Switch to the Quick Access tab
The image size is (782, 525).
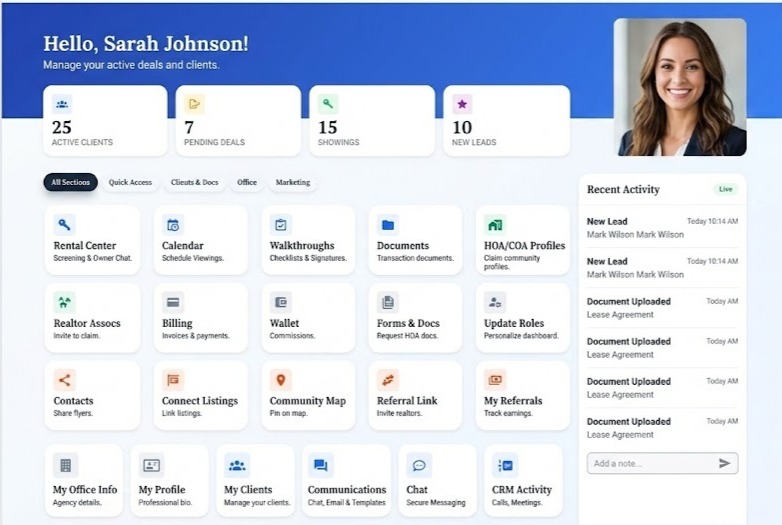130,182
